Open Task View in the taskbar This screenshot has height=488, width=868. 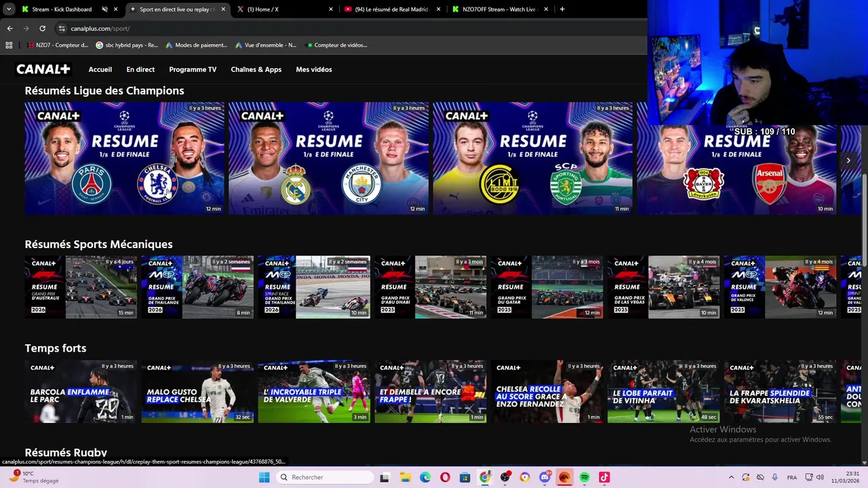[384, 477]
